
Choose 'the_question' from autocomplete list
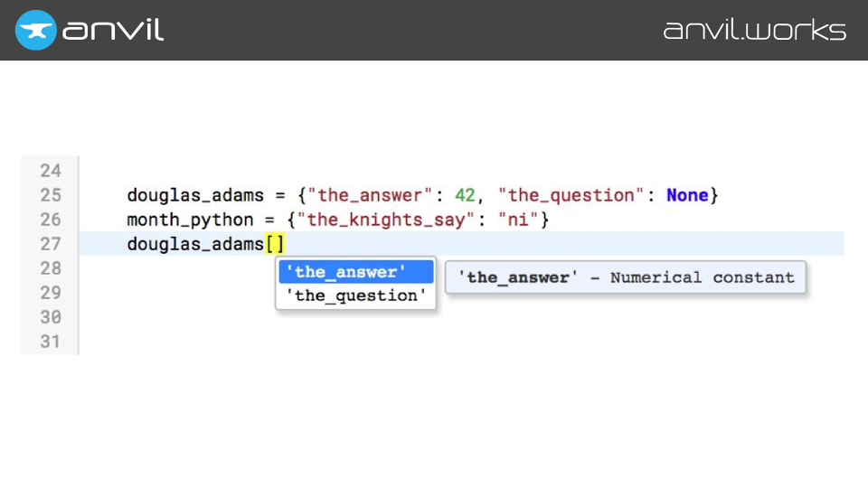[355, 296]
